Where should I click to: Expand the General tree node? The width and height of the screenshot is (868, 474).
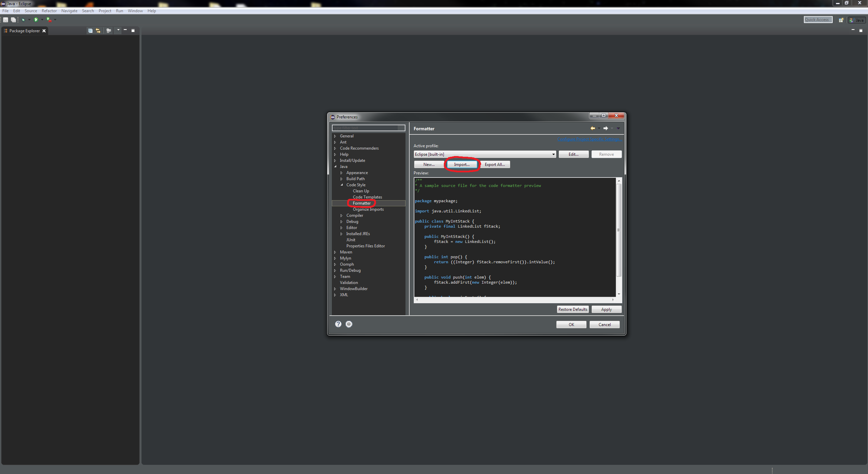(335, 136)
